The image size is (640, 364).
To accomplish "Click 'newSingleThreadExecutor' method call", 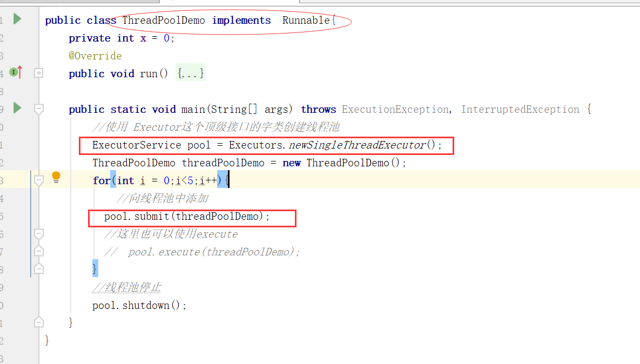I will (x=358, y=145).
